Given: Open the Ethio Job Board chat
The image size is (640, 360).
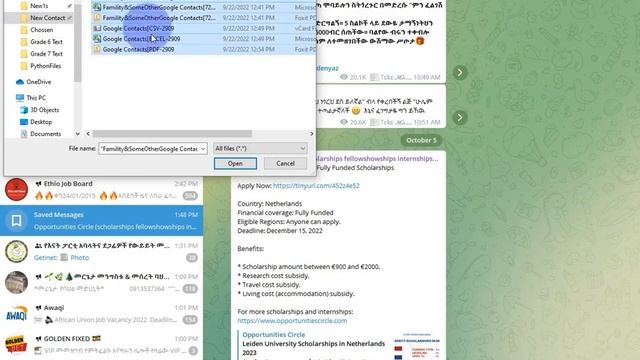Looking at the screenshot, I should pyautogui.click(x=101, y=190).
